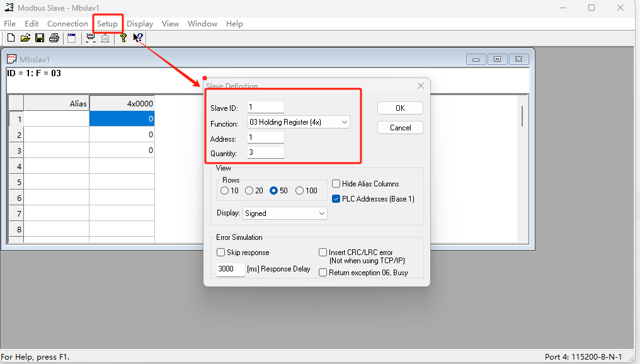Click the Quantity input field

pyautogui.click(x=265, y=152)
